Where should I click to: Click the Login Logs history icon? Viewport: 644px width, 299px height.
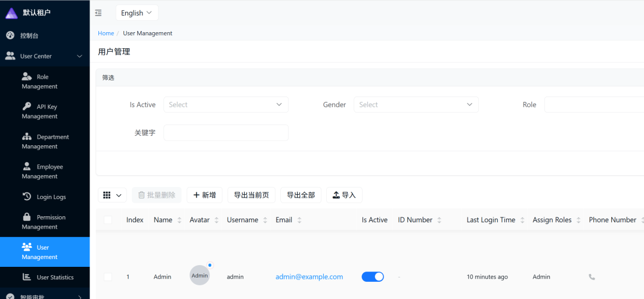(27, 197)
